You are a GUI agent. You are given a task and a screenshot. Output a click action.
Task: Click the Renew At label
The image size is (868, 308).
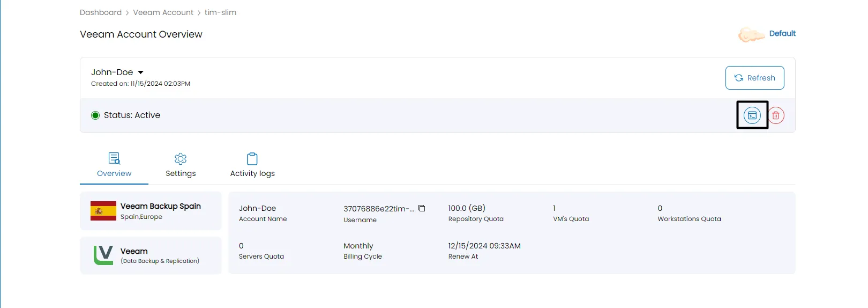coord(463,256)
